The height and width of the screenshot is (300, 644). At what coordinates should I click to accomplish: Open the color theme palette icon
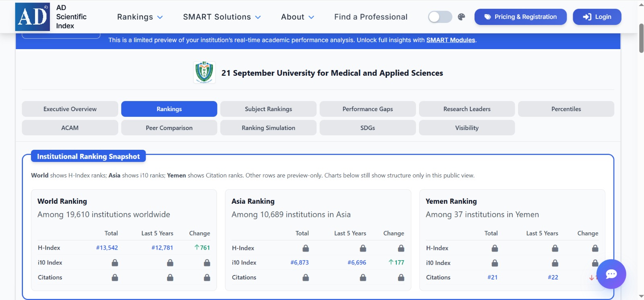pos(462,17)
